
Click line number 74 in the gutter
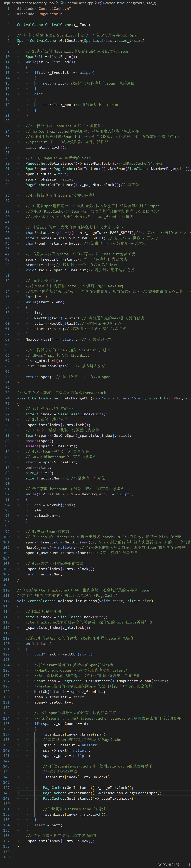(7, 398)
